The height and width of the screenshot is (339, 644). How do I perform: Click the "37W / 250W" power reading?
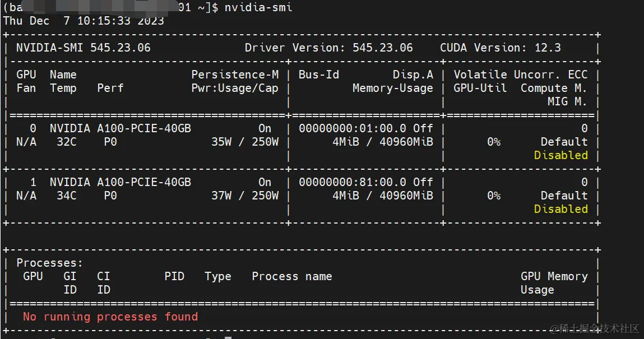coord(245,196)
